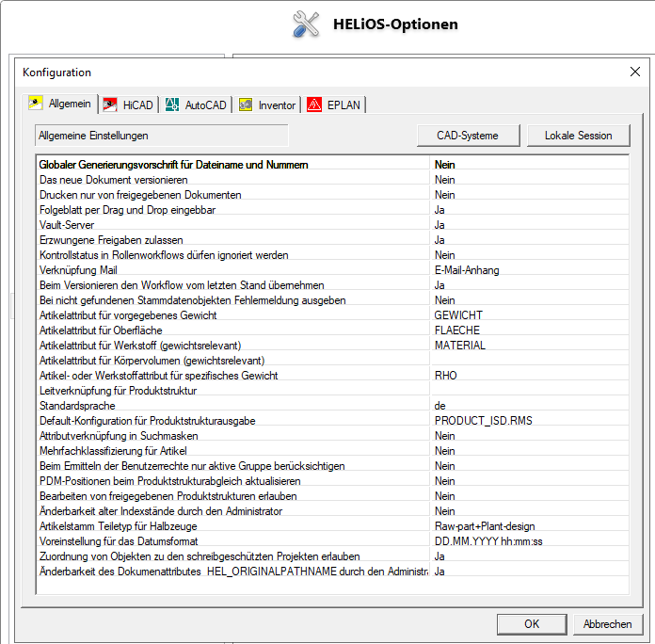This screenshot has width=655, height=644.
Task: Click the EPLAN tab icon
Action: click(x=314, y=105)
